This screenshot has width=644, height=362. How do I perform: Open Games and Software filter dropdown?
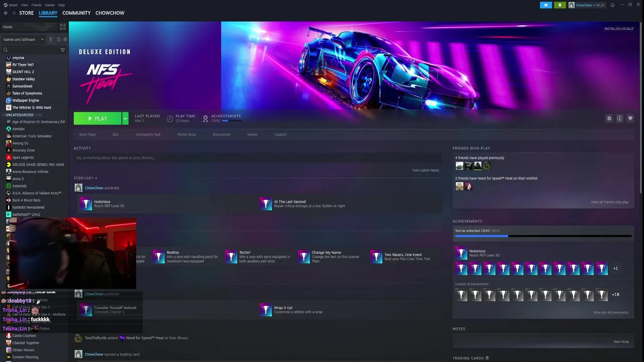pyautogui.click(x=23, y=39)
